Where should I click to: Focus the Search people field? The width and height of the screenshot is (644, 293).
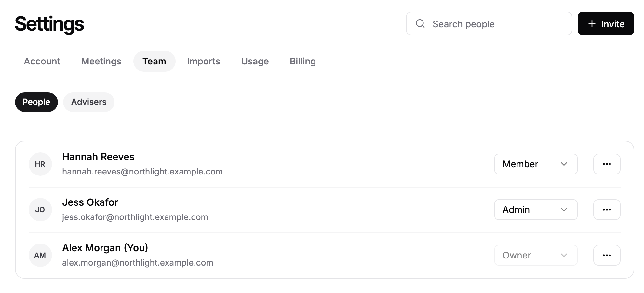tap(489, 23)
